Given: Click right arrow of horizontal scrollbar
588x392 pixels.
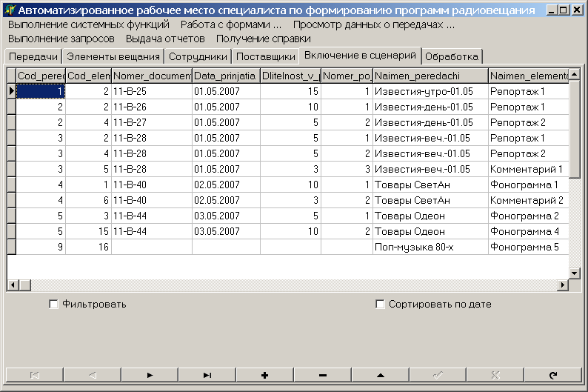Looking at the screenshot, I should click(563, 285).
